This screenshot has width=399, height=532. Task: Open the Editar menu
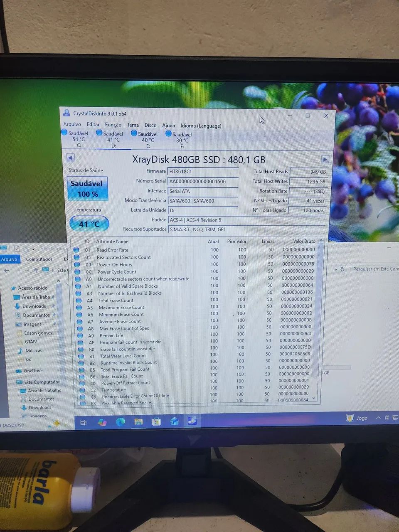[x=93, y=124]
